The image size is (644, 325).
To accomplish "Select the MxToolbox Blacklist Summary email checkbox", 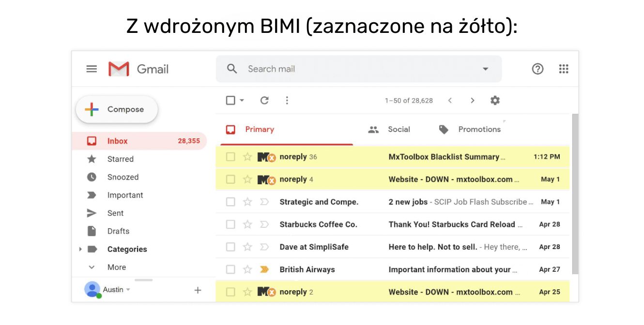I will point(230,157).
